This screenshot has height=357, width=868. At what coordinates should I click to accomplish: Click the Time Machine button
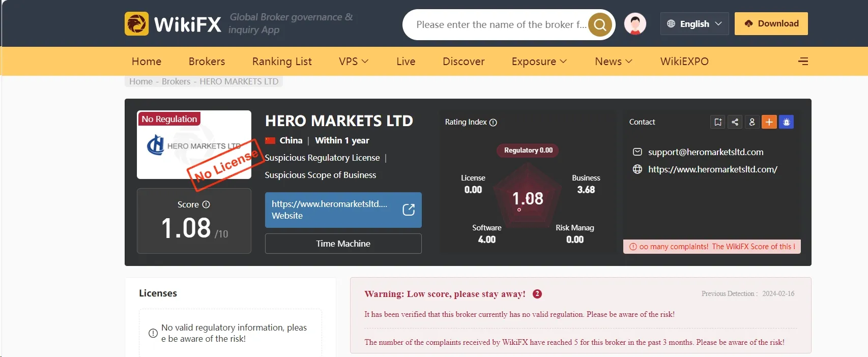343,244
